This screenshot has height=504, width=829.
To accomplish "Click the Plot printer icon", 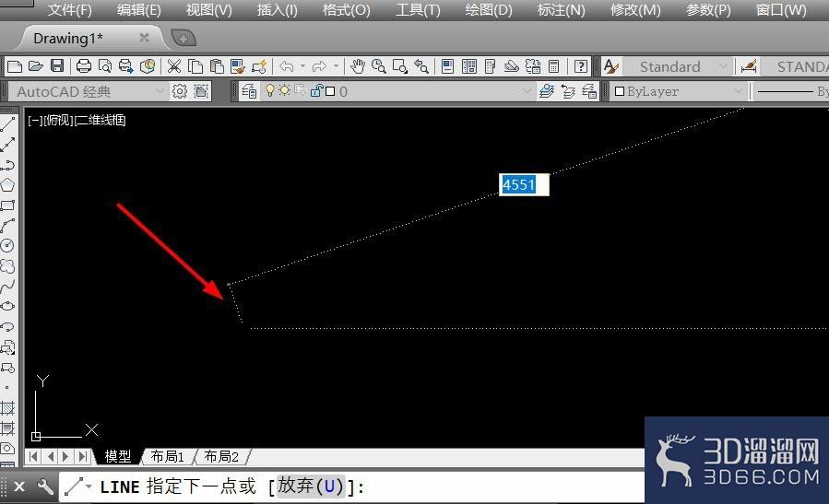I will (x=84, y=66).
